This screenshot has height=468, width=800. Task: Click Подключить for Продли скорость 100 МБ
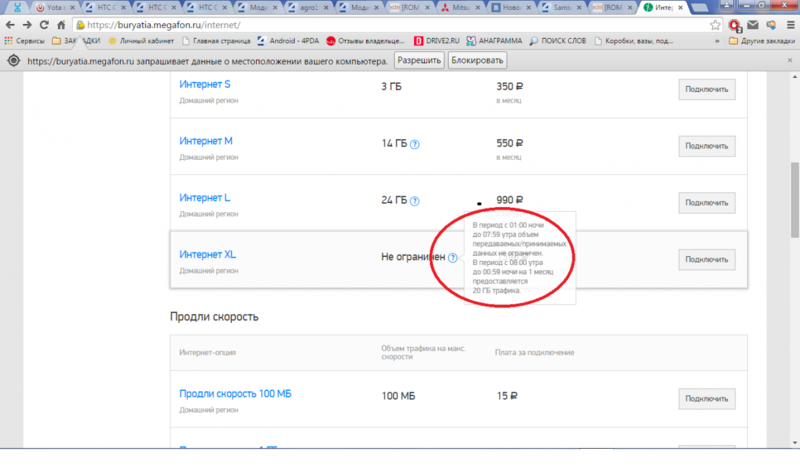[x=707, y=399]
